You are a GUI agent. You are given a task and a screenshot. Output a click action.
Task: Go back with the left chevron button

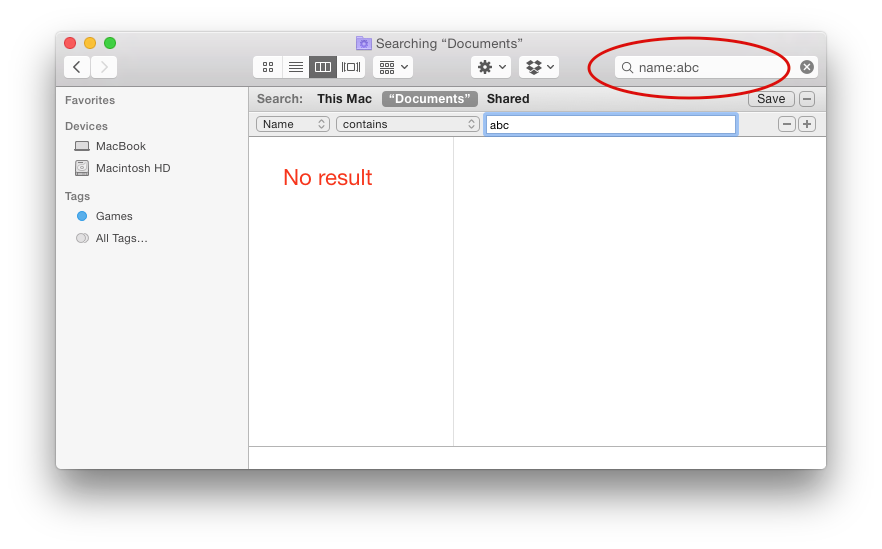point(77,67)
